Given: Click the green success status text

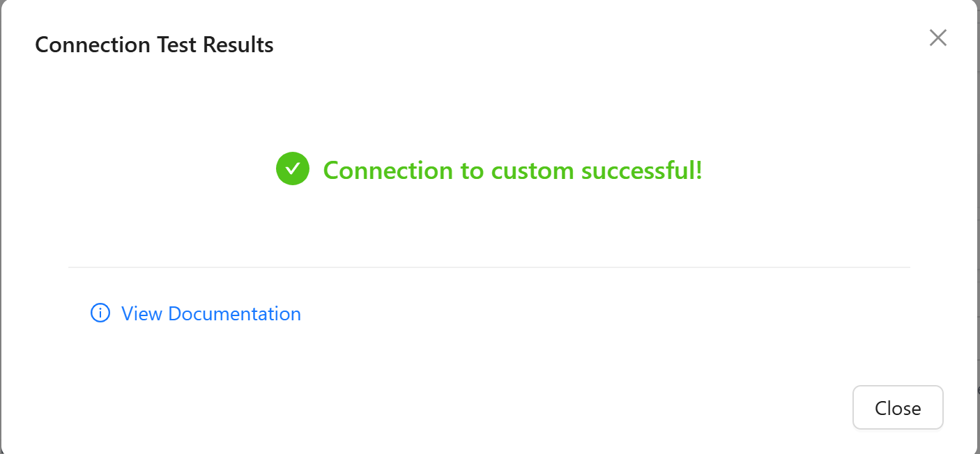Looking at the screenshot, I should tap(512, 170).
